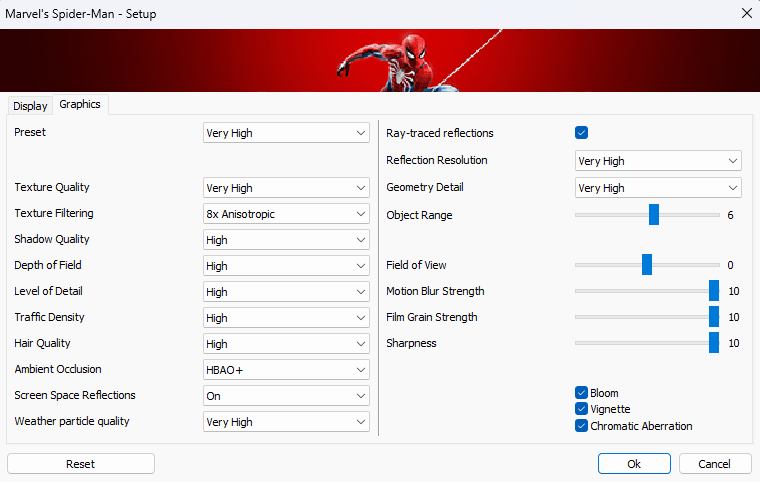Open the Texture Filtering combo box

pyautogui.click(x=286, y=214)
